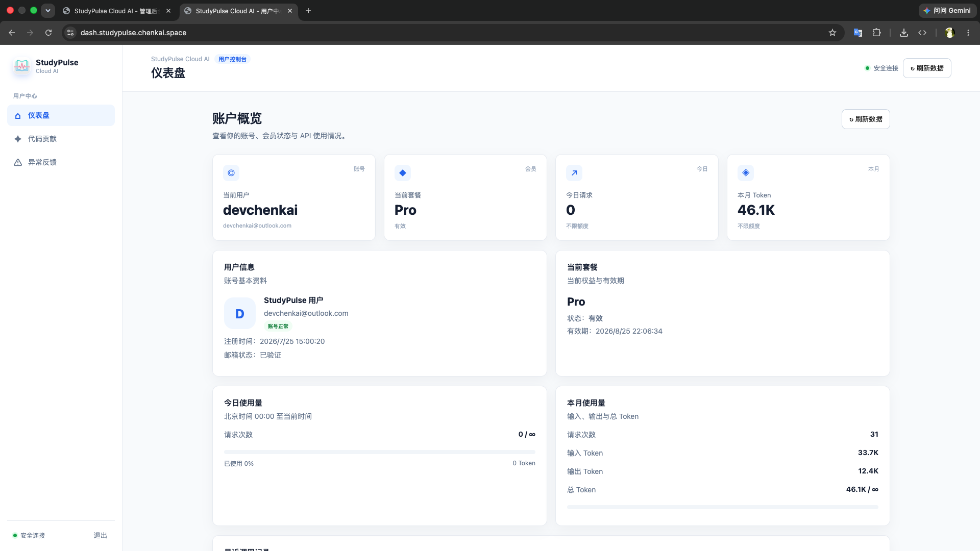
Task: Open the 仪表盘 sidebar item
Action: coord(61,115)
